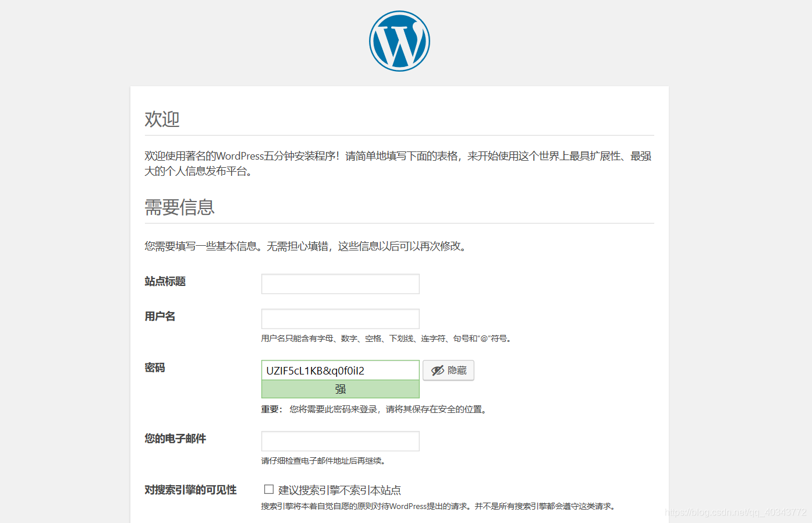Image resolution: width=812 pixels, height=523 pixels.
Task: Click the 隐藏 hide password button
Action: pyautogui.click(x=448, y=370)
